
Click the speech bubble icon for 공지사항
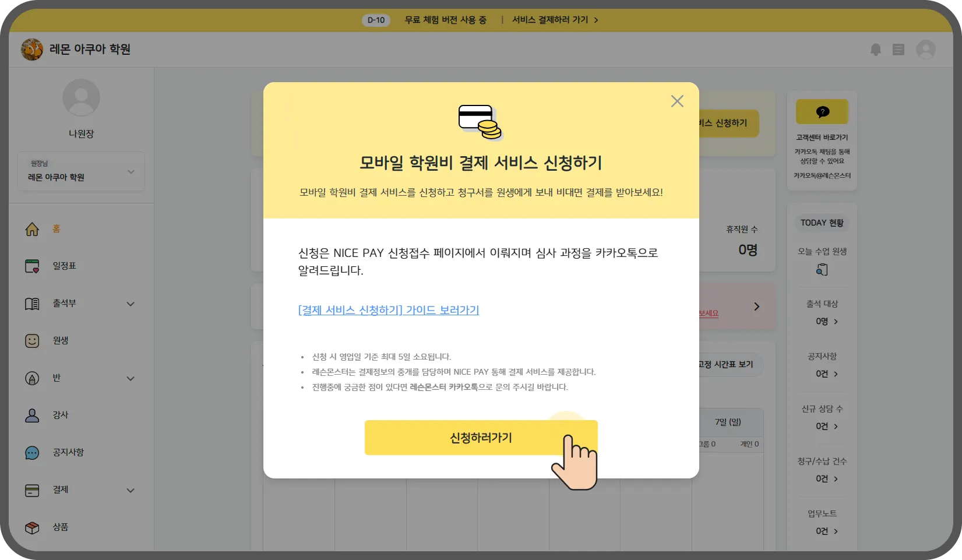click(32, 453)
